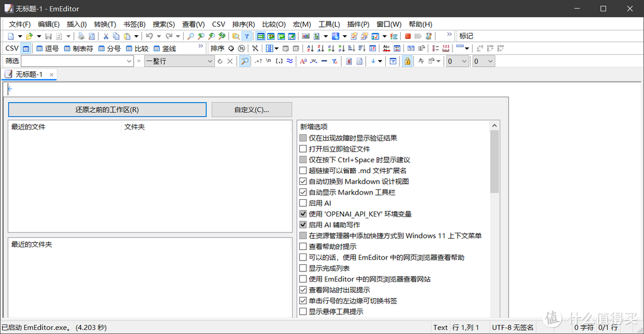Expand the Paste dropdown arrow
Viewport: 644px width, 334px height.
pos(136,36)
